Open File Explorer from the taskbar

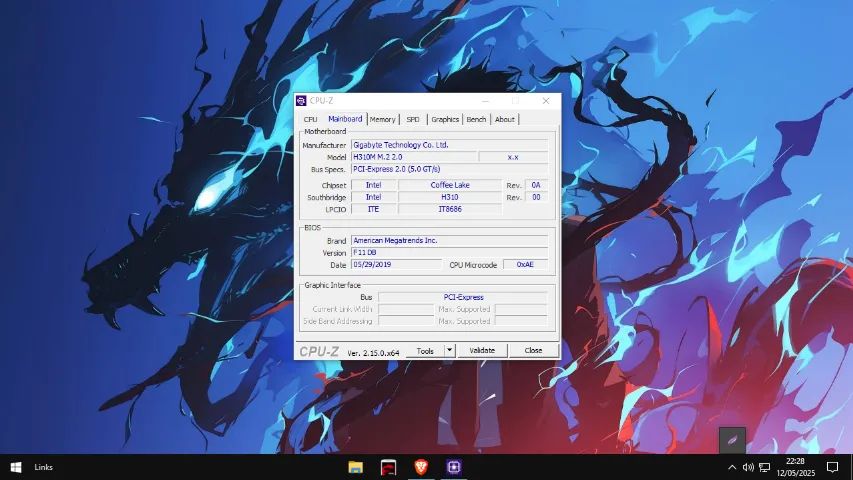(355, 467)
